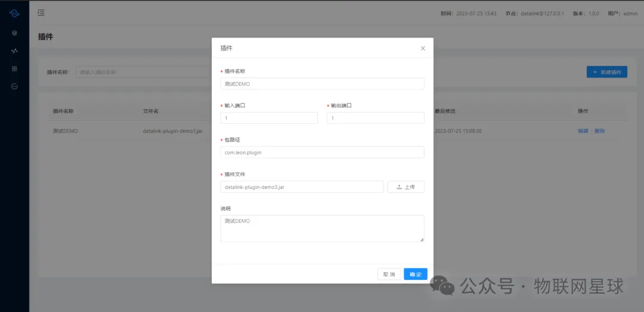Click the 新建插件 button

(x=606, y=72)
